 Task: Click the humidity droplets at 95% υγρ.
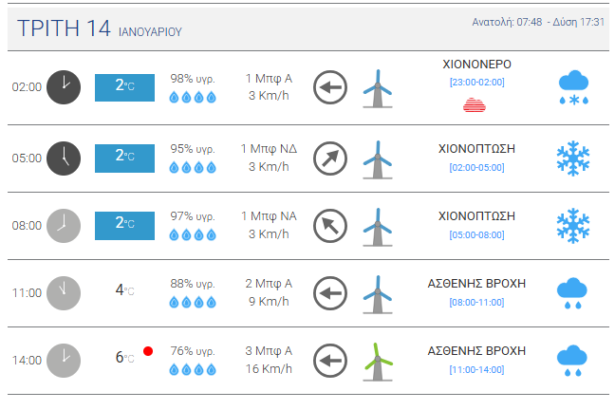[192, 166]
